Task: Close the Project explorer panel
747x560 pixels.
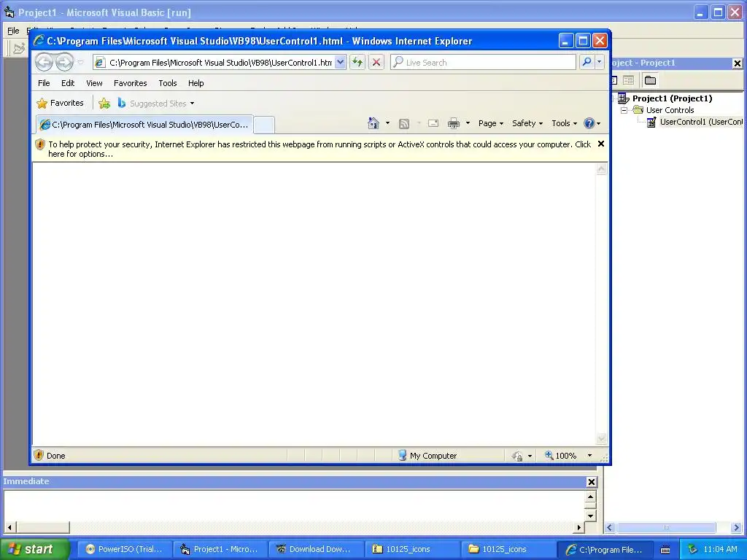Action: tap(737, 63)
